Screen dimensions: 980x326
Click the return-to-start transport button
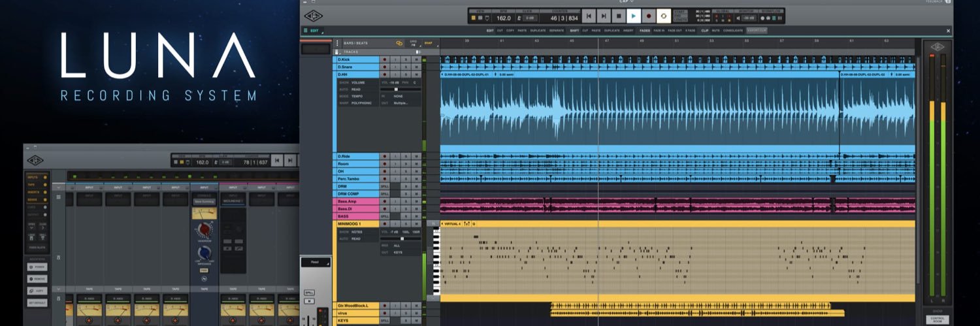[588, 16]
